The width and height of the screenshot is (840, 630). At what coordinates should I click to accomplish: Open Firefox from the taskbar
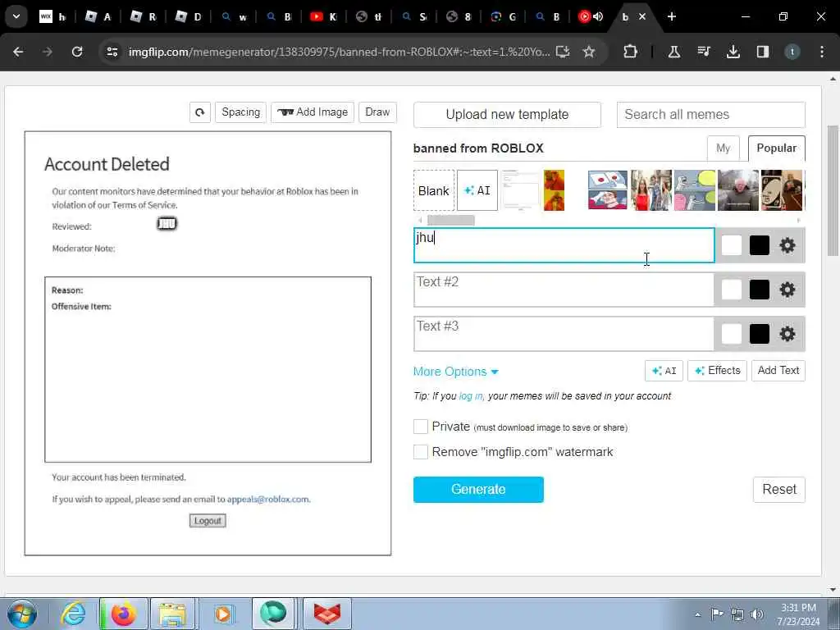pos(123,614)
